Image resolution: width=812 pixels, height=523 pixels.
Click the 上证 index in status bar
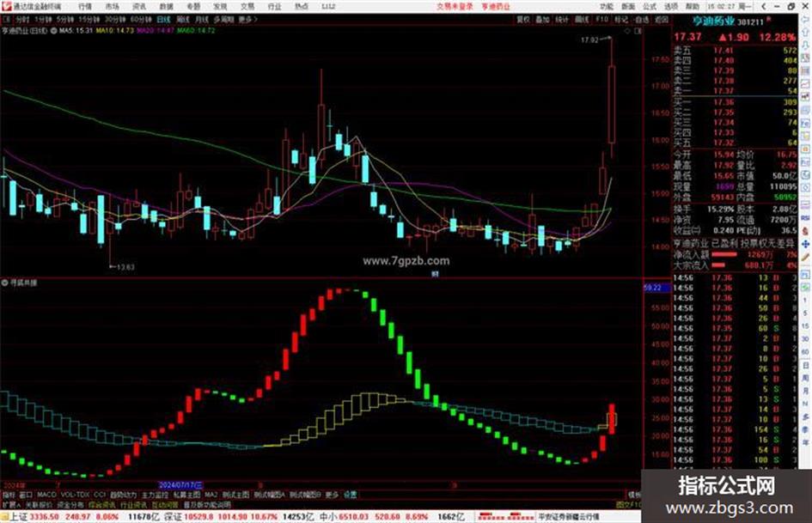click(x=18, y=517)
